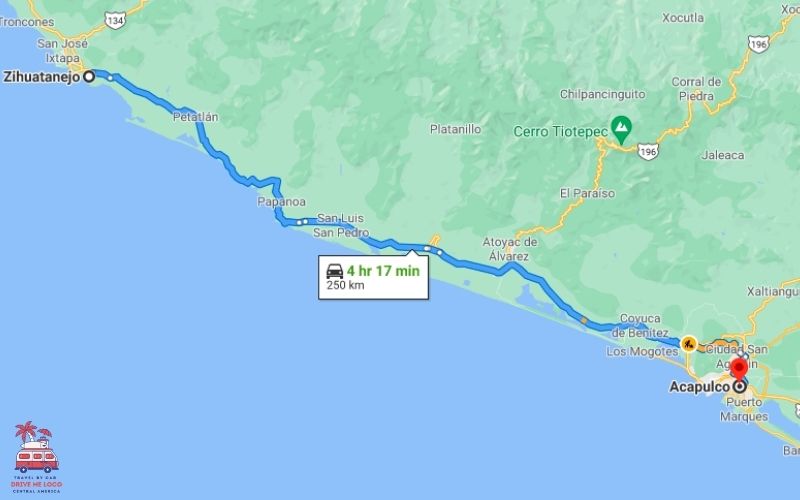Click the Highway 196 shield near Xocutla
The image size is (800, 500).
(758, 44)
